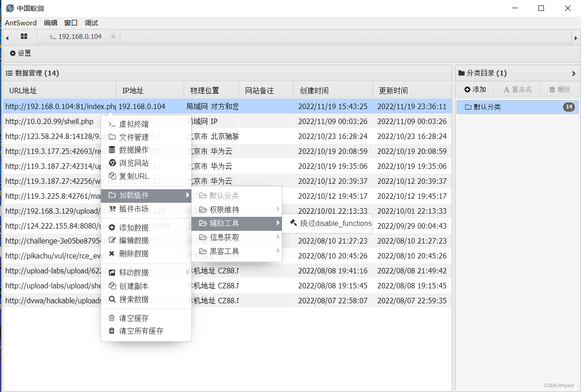Viewport: 581px width, 392px height.
Task: Expand the 移动数据 submenu arrow
Action: click(x=187, y=272)
